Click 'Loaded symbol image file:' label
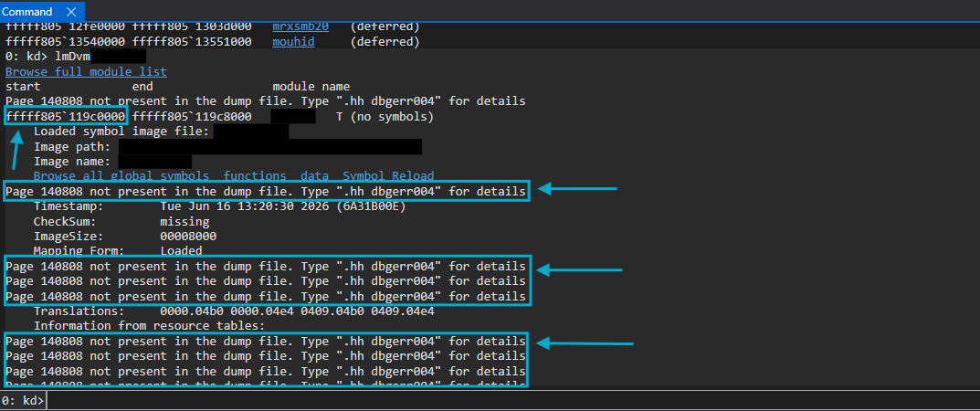 point(121,132)
